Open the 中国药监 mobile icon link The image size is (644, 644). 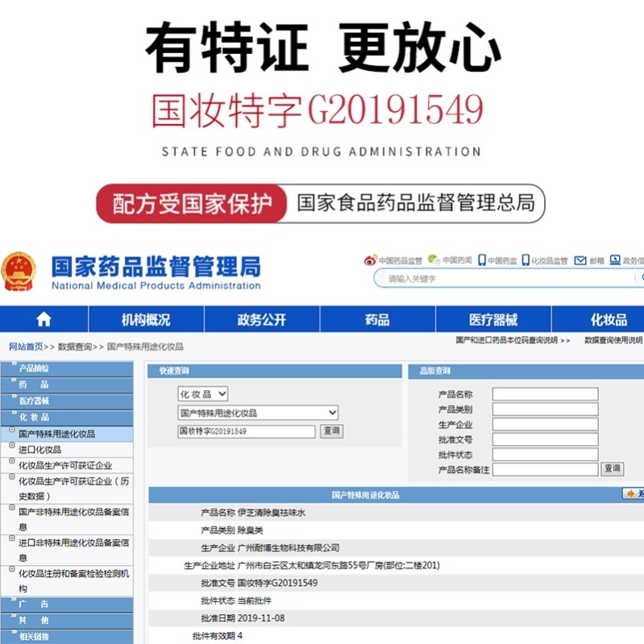click(x=482, y=260)
